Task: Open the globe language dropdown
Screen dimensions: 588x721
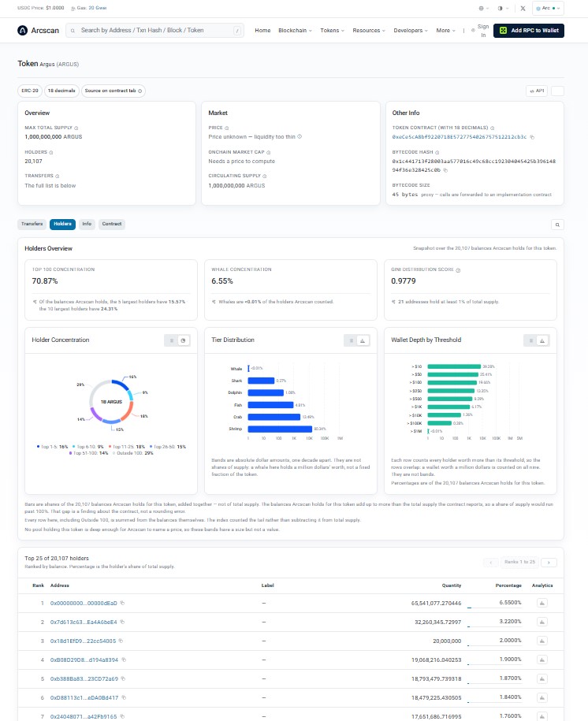Action: pyautogui.click(x=483, y=9)
